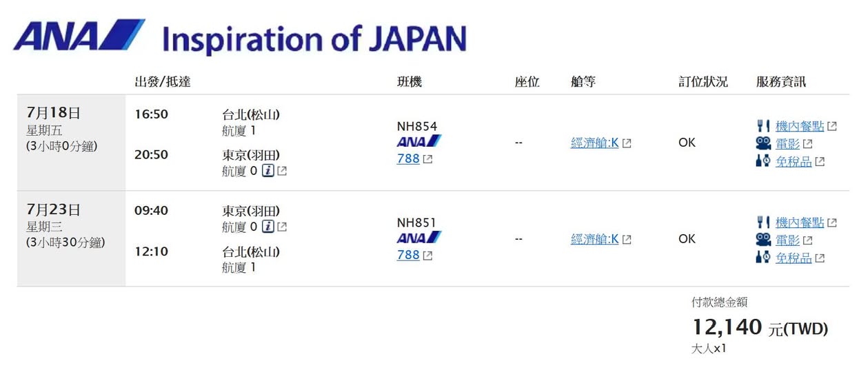Click the 7月18日 departure date cell
Viewport: 868px width, 372px height.
54,113
